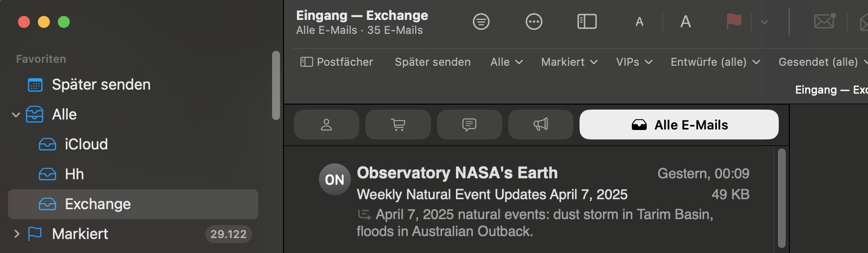
Task: Open the VIPs dropdown
Action: coord(634,62)
